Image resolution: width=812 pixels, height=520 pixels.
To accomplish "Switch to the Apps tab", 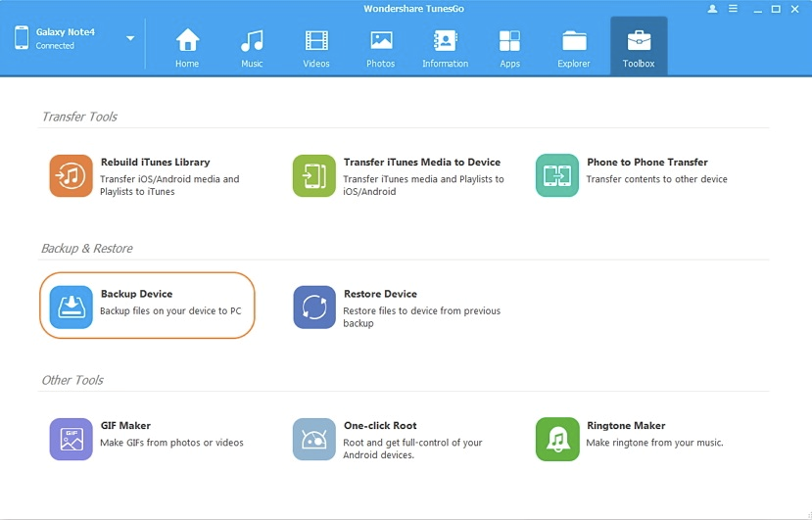I will [x=509, y=47].
